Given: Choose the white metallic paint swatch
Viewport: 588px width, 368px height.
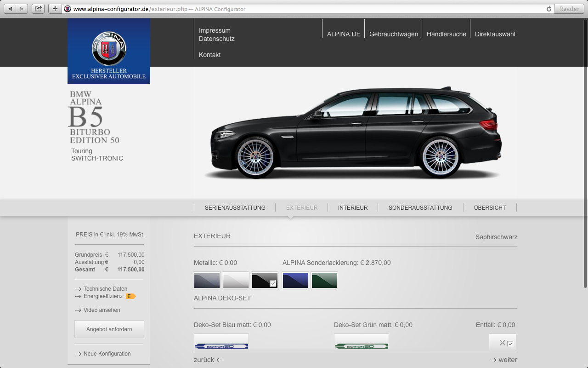Looking at the screenshot, I should (236, 280).
